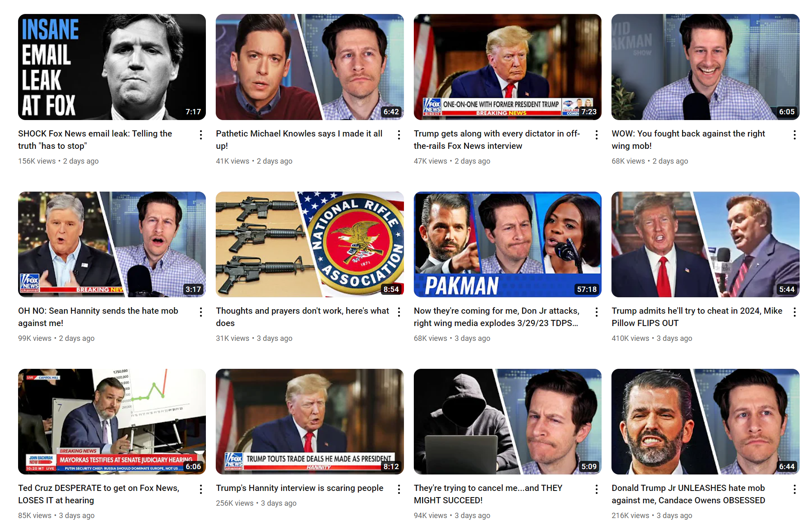This screenshot has width=812, height=523.
Task: Open the hooded hacker thumbnail video
Action: [507, 421]
